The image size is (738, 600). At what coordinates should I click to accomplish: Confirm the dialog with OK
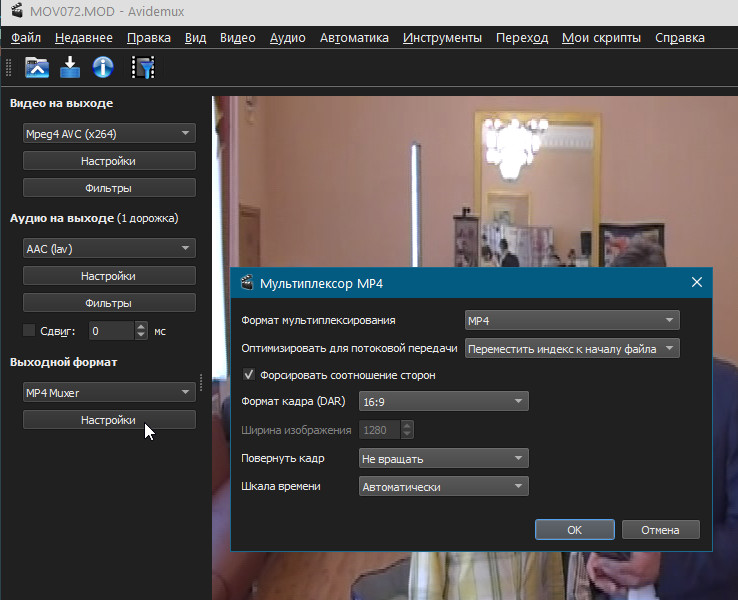pyautogui.click(x=575, y=530)
